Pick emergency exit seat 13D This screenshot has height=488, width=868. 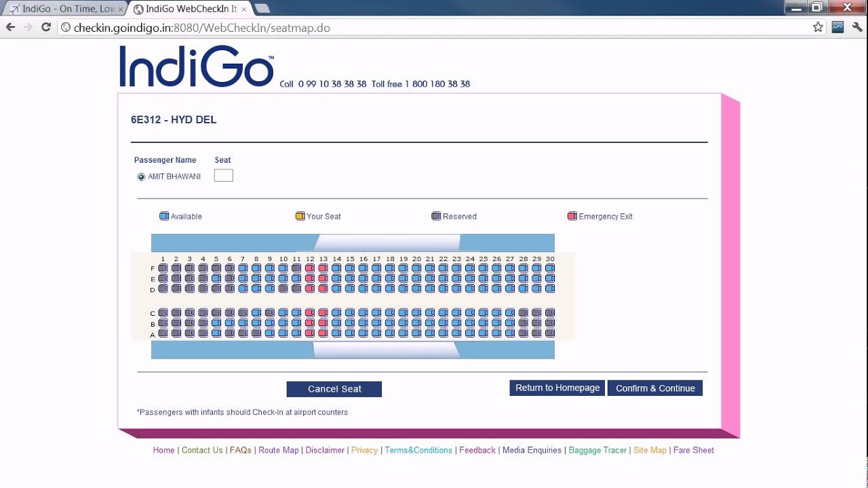(323, 289)
